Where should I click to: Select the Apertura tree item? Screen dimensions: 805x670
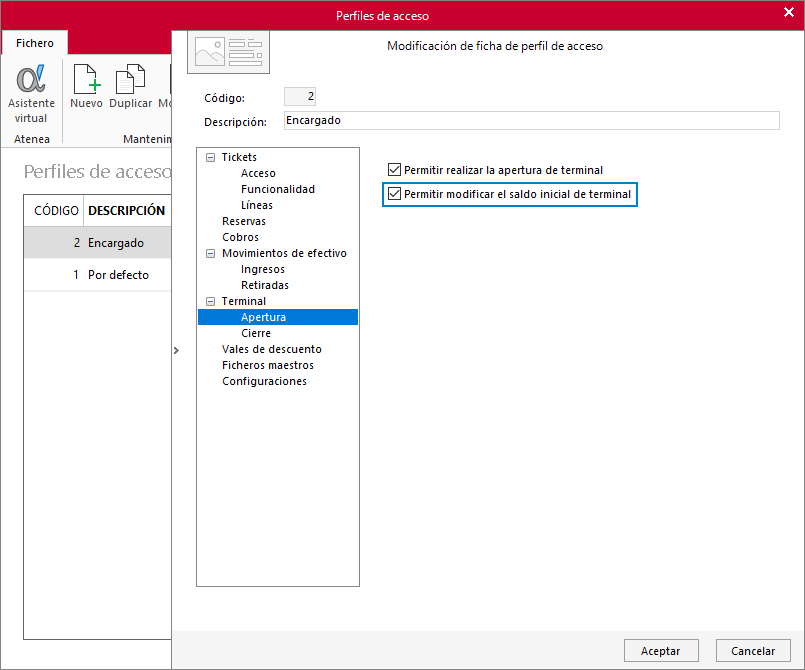pos(278,317)
